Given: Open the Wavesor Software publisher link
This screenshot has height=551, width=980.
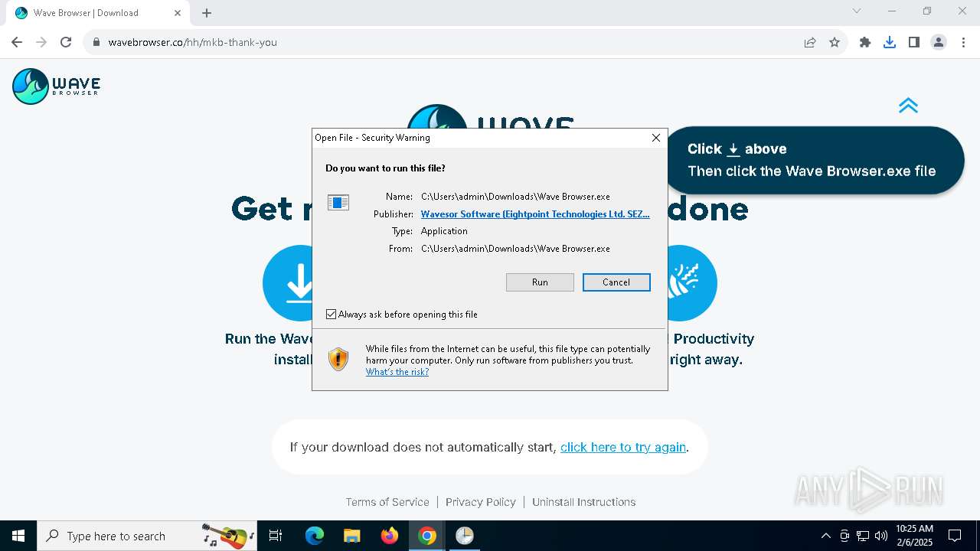Looking at the screenshot, I should point(535,214).
